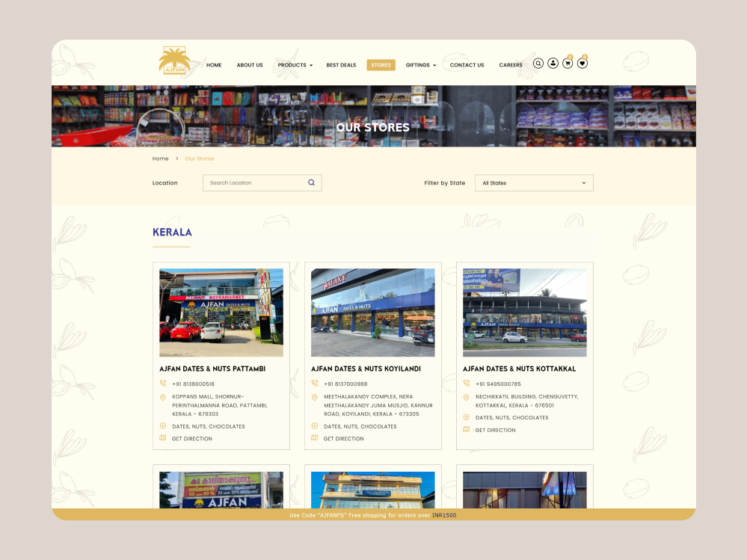Open the Best Deals menu item
747x560 pixels.
(x=341, y=65)
